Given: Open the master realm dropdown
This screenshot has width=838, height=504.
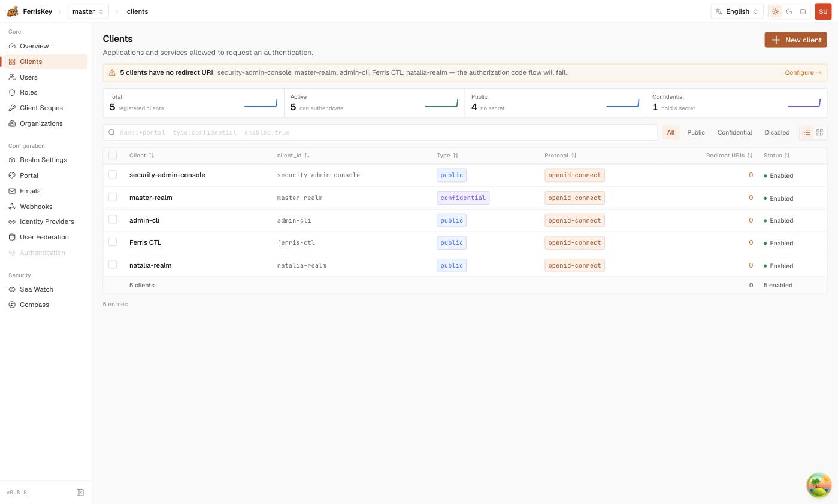Looking at the screenshot, I should (88, 11).
